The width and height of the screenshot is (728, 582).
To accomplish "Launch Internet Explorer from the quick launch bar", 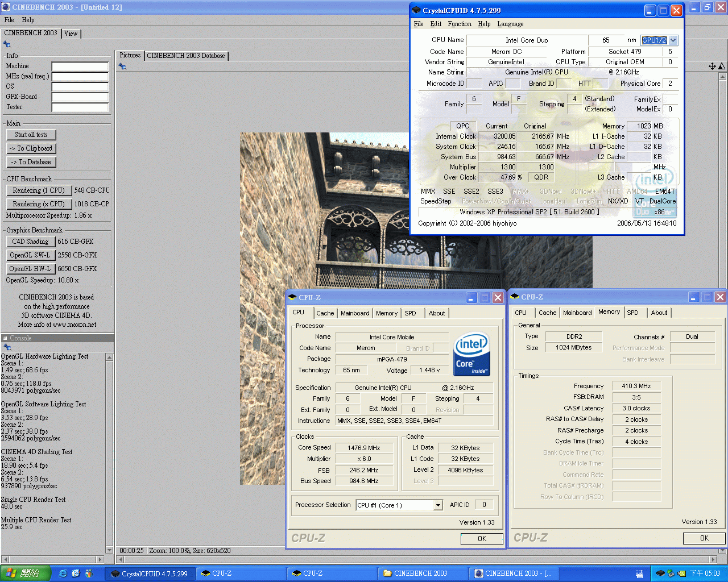I will coord(63,573).
